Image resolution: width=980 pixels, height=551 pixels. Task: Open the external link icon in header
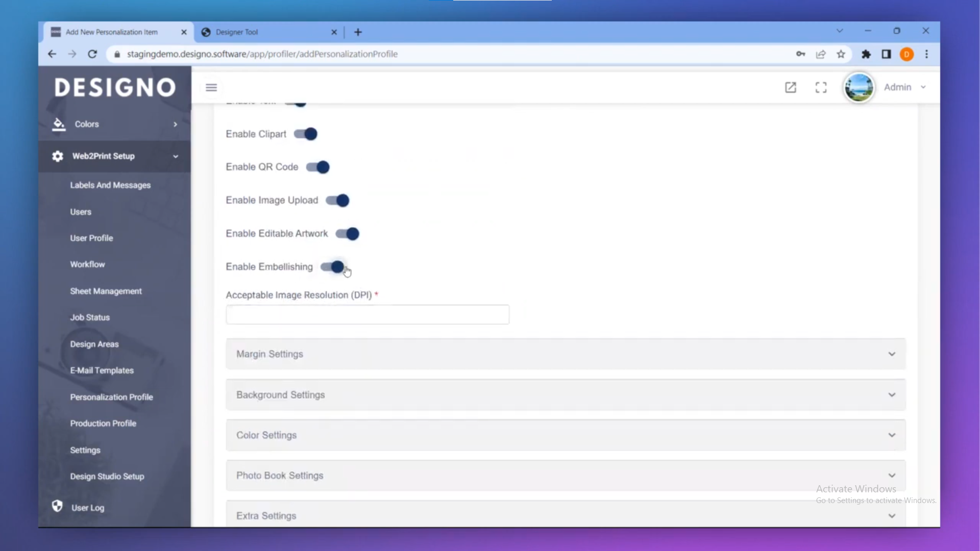point(790,88)
